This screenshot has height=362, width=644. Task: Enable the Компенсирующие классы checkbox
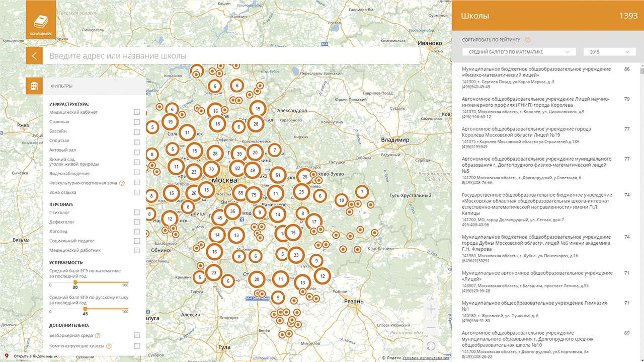pos(137,346)
